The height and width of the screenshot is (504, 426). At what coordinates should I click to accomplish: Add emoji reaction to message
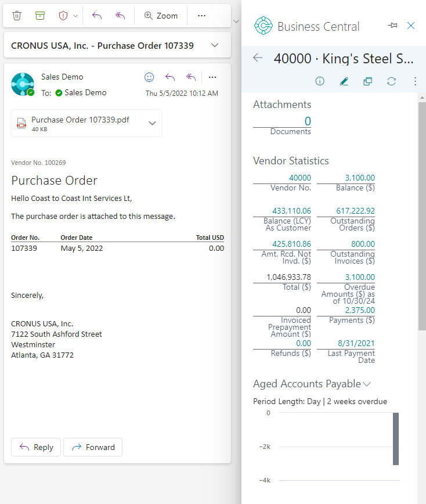click(x=149, y=77)
